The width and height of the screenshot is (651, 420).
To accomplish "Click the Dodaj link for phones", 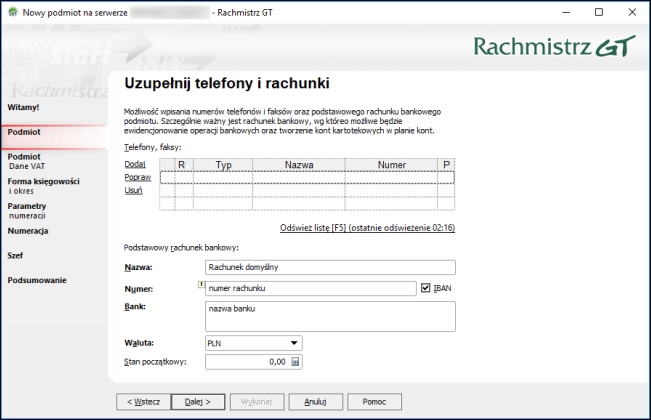I will click(x=135, y=164).
